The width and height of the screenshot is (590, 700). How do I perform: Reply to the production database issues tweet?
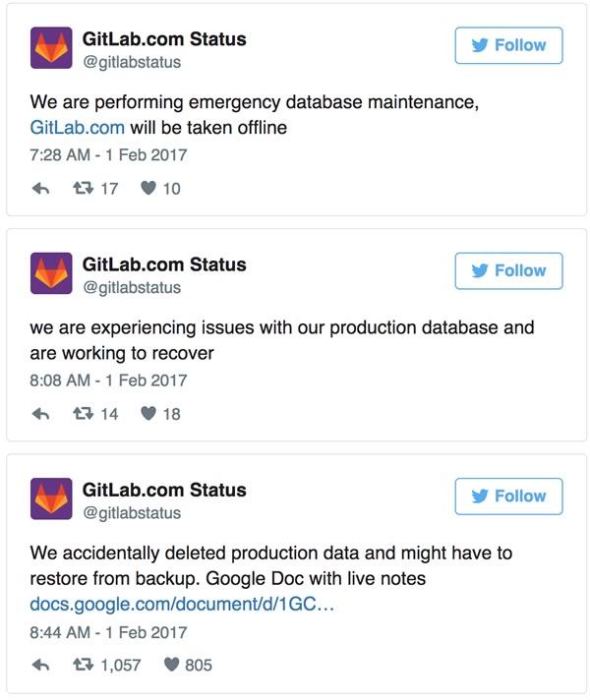click(41, 414)
